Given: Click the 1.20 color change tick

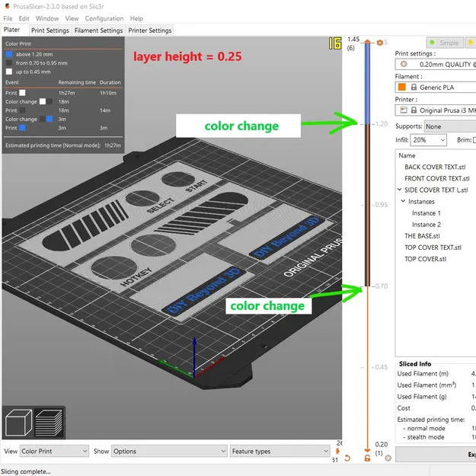Looking at the screenshot, I should click(x=382, y=124).
